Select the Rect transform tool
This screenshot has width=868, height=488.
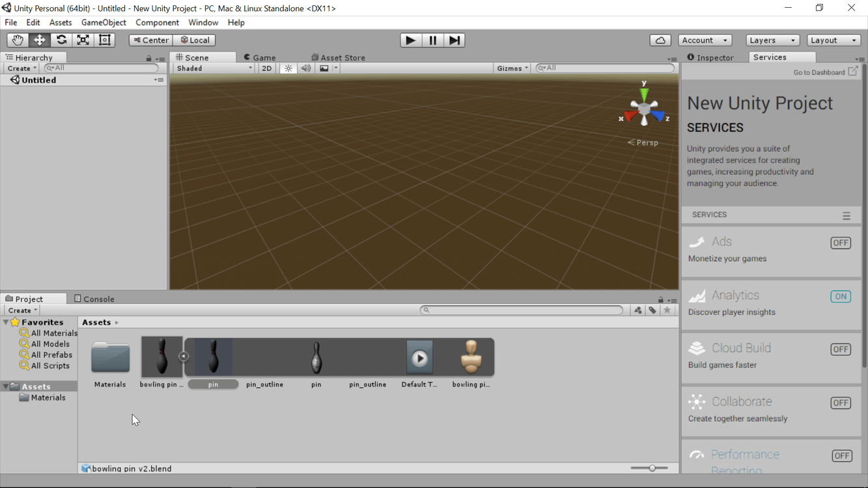click(105, 40)
